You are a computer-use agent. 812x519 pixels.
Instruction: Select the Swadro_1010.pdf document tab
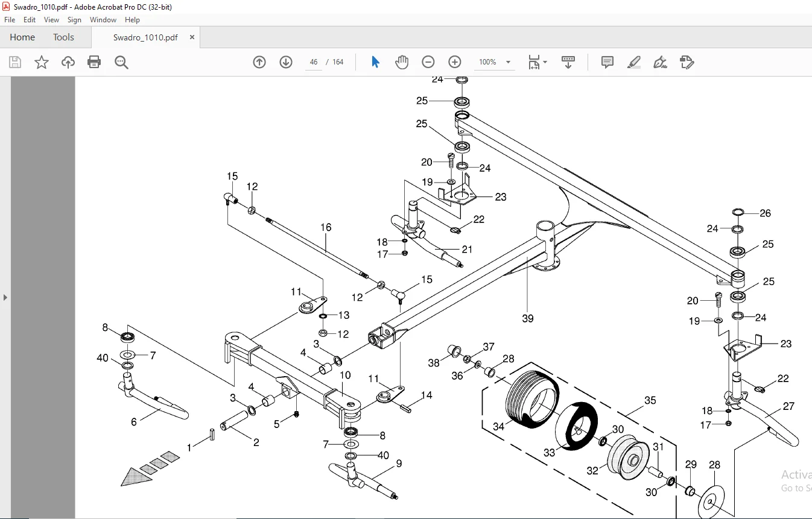[x=145, y=37]
